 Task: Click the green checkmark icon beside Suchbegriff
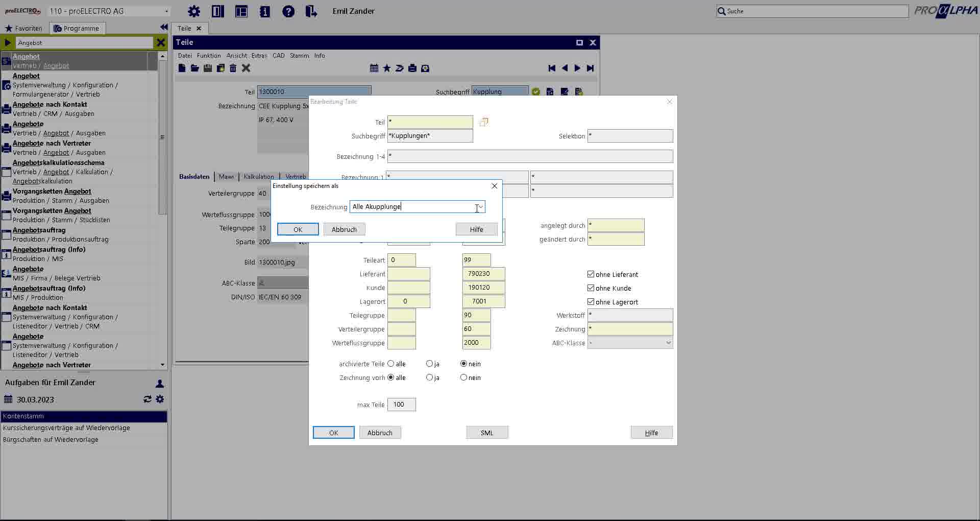(x=536, y=92)
